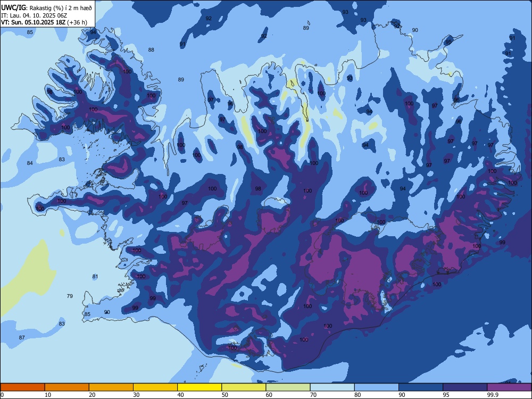Viewport: 532px width, 399px height.
Task: Click the purple legend swatch above 99.9
Action: point(509,387)
